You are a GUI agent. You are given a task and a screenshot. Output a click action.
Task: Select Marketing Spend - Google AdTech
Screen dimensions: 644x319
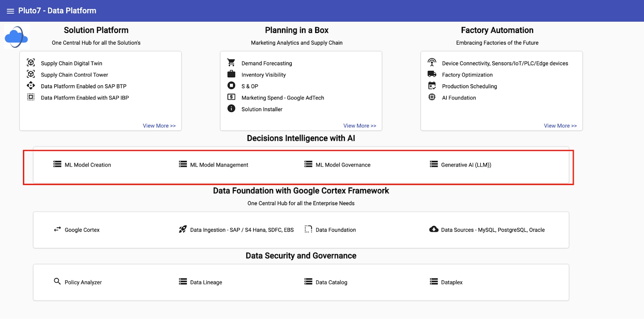[x=283, y=98]
